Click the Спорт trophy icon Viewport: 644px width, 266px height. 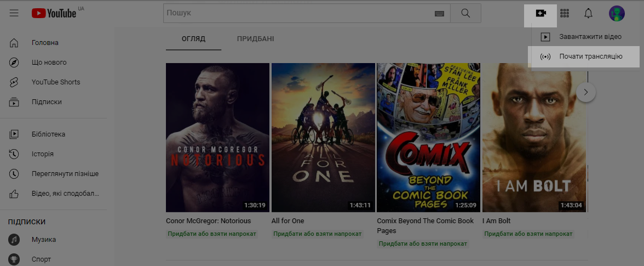(14, 259)
